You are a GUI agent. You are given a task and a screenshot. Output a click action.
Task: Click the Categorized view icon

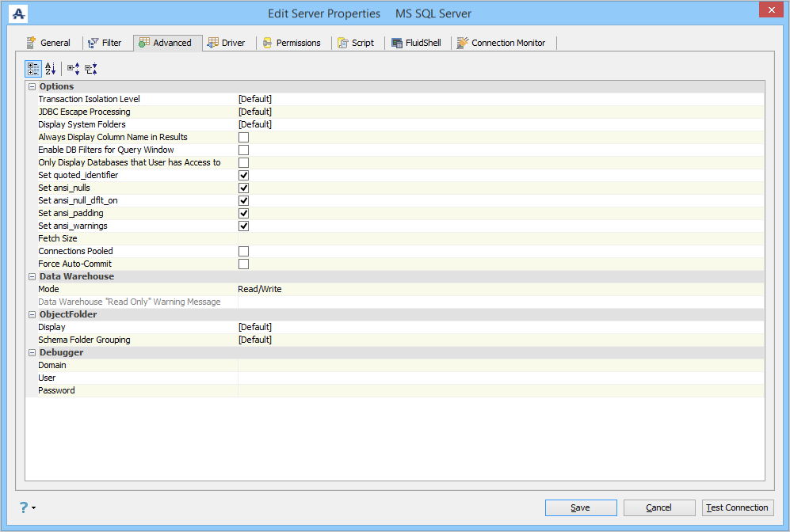pos(33,69)
